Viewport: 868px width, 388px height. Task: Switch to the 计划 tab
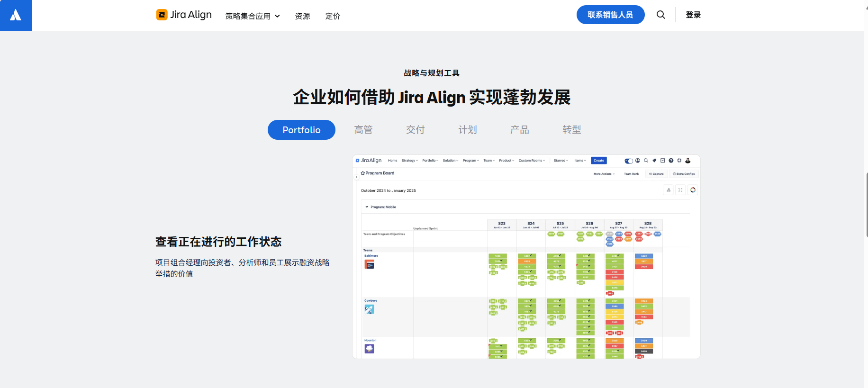pos(468,130)
